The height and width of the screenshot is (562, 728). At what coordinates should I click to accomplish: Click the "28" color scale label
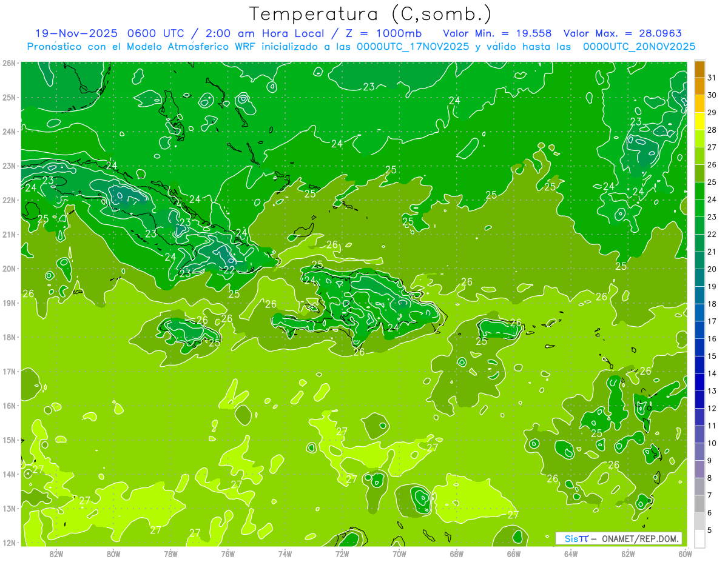(712, 130)
